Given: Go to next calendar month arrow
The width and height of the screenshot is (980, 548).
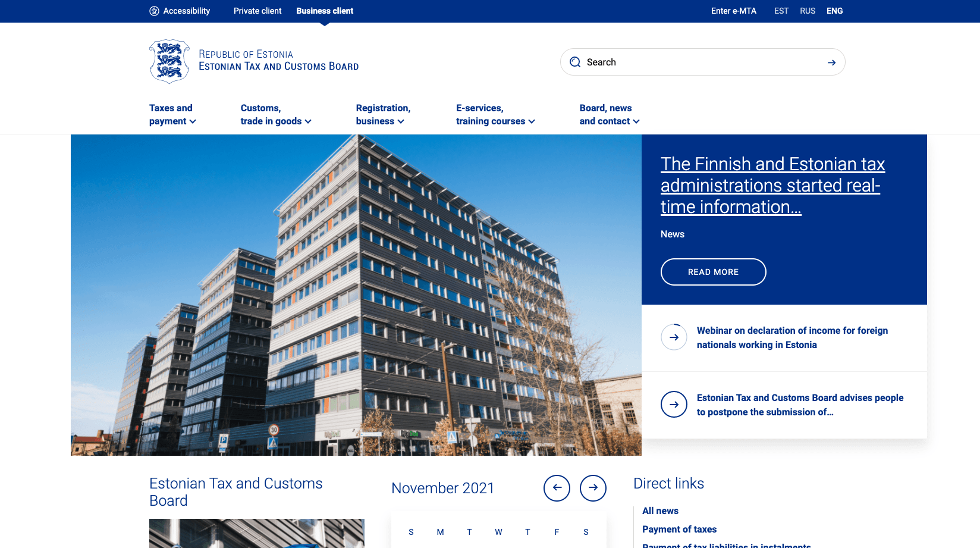Looking at the screenshot, I should [593, 488].
